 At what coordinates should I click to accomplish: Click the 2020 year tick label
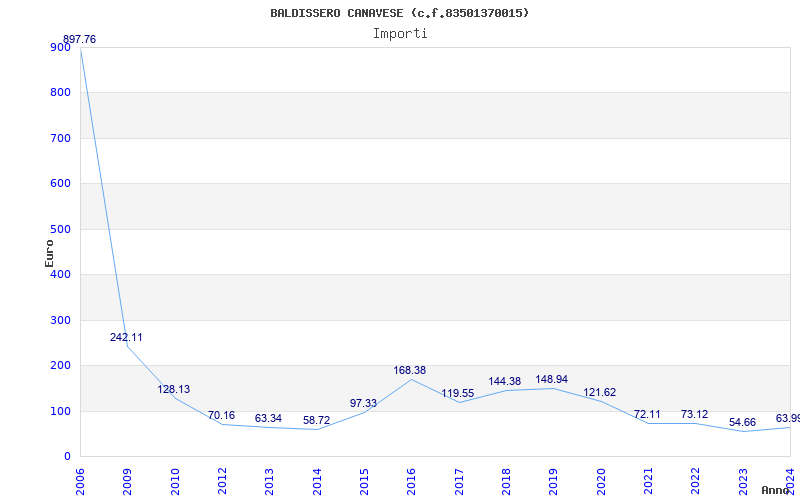point(601,481)
